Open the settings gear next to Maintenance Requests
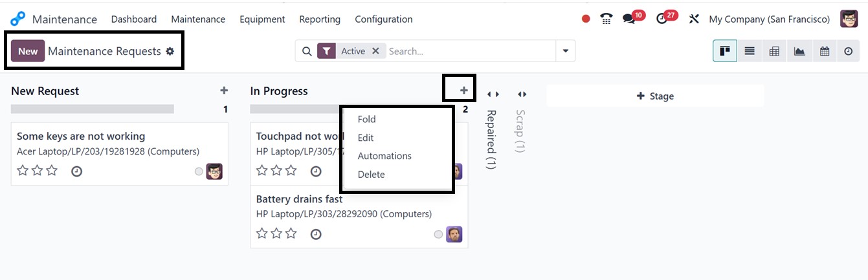 (x=170, y=51)
